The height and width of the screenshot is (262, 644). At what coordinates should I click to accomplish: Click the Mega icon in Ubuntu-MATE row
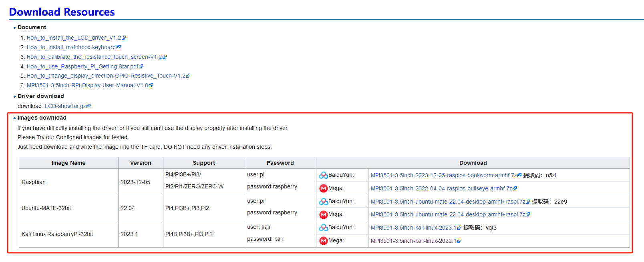(323, 215)
